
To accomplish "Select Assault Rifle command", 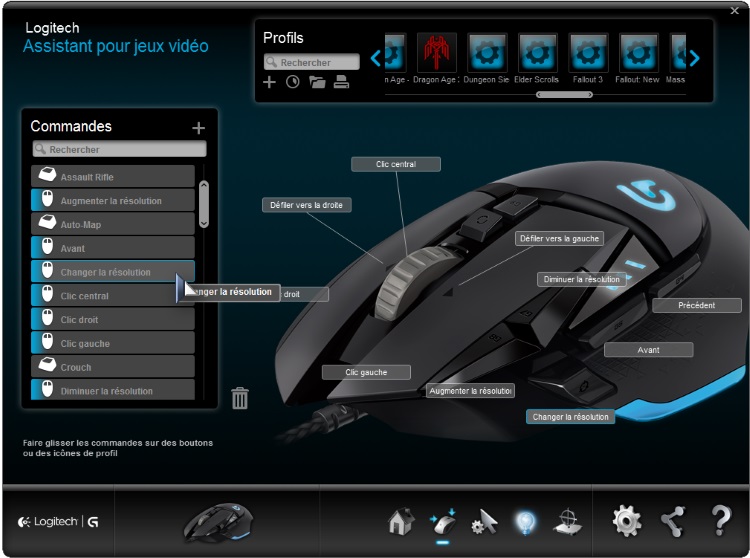I will pyautogui.click(x=113, y=176).
